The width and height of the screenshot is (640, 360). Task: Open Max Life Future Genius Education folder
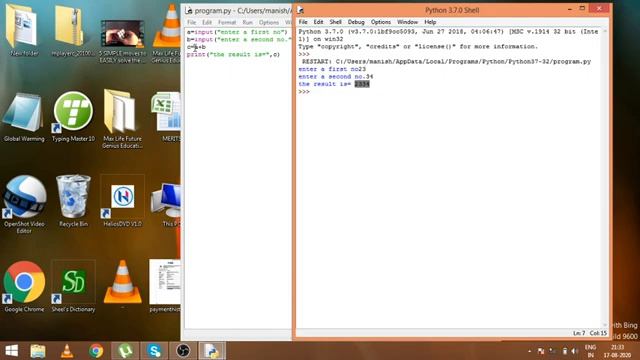122,118
